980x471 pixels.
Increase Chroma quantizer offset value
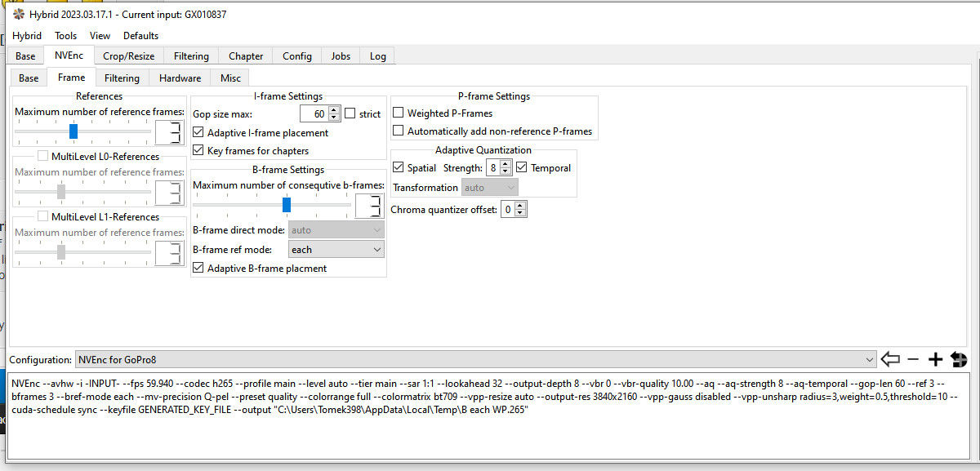click(x=520, y=206)
